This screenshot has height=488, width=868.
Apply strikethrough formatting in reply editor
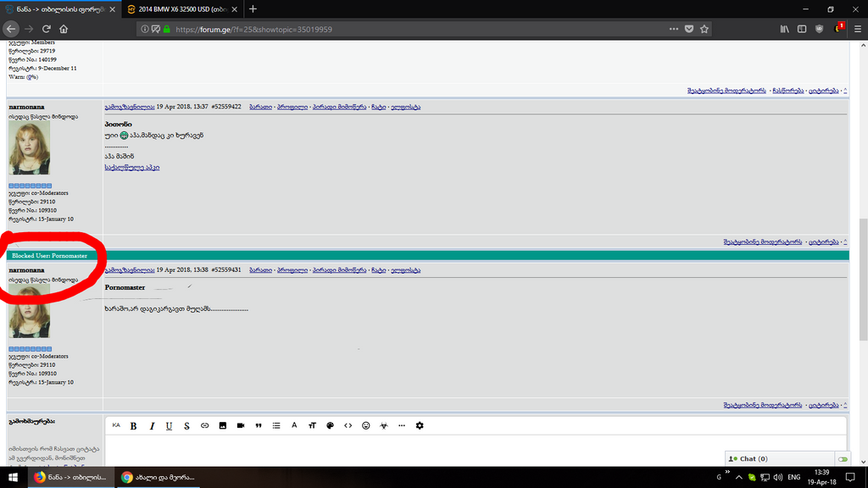(186, 425)
